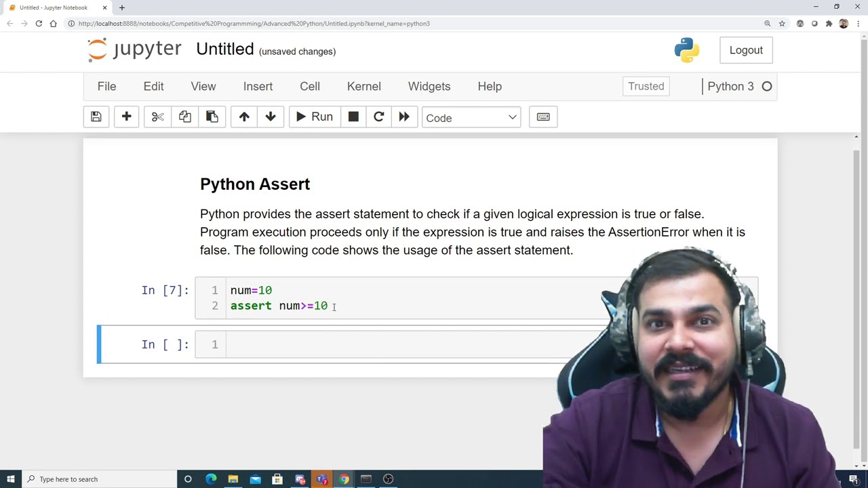Click the Trusted notebook indicator
The height and width of the screenshot is (488, 868).
[646, 86]
